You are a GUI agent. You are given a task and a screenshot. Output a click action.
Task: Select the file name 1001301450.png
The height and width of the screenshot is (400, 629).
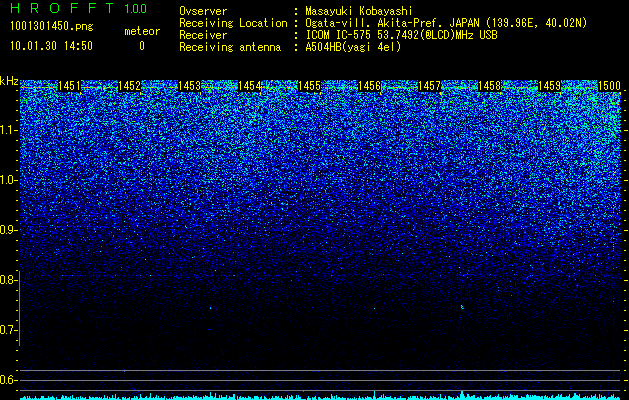pyautogui.click(x=52, y=26)
